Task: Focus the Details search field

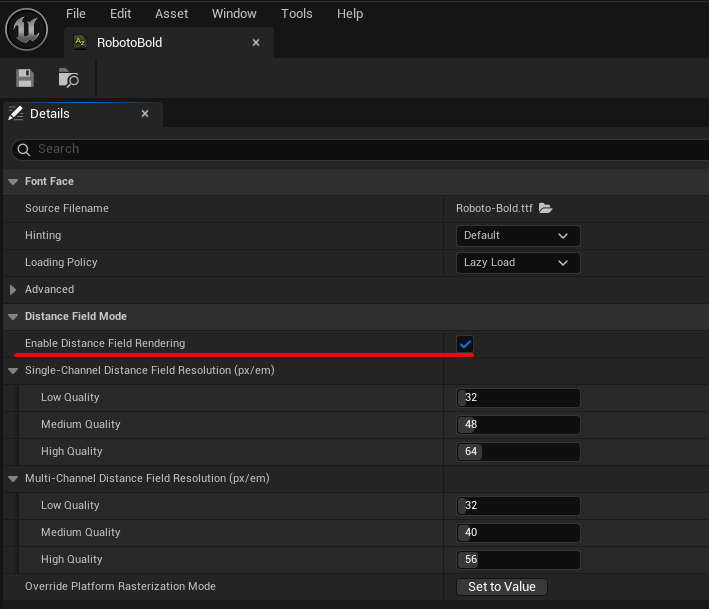Action: click(360, 149)
